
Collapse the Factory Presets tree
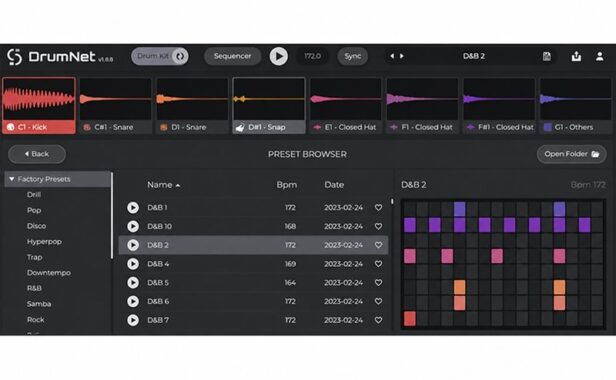point(12,179)
